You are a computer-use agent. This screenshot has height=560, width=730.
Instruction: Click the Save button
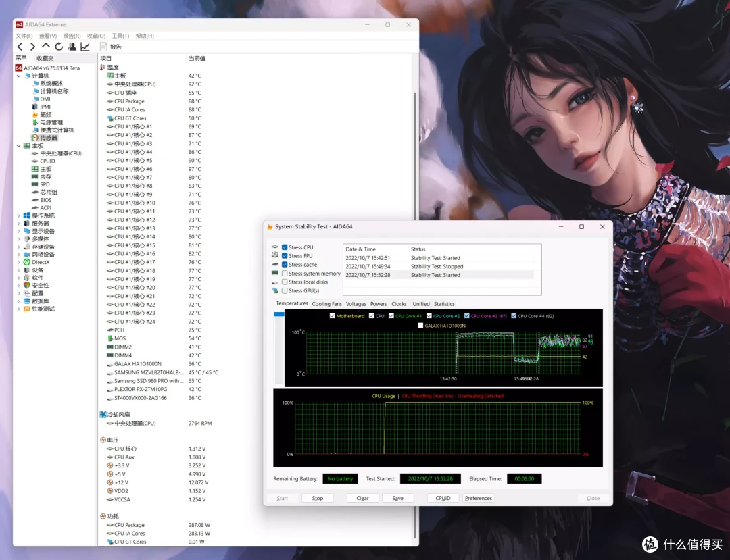397,498
